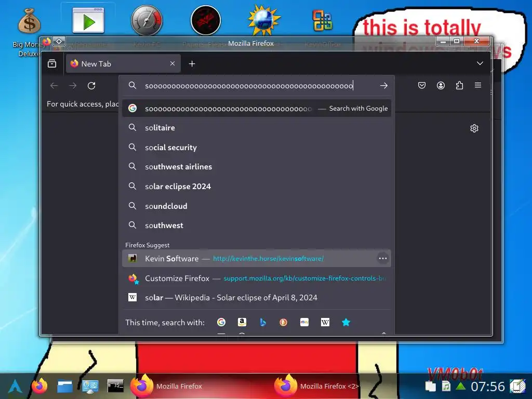Choose the southwest airlines suggestion
The height and width of the screenshot is (399, 532).
[257, 167]
